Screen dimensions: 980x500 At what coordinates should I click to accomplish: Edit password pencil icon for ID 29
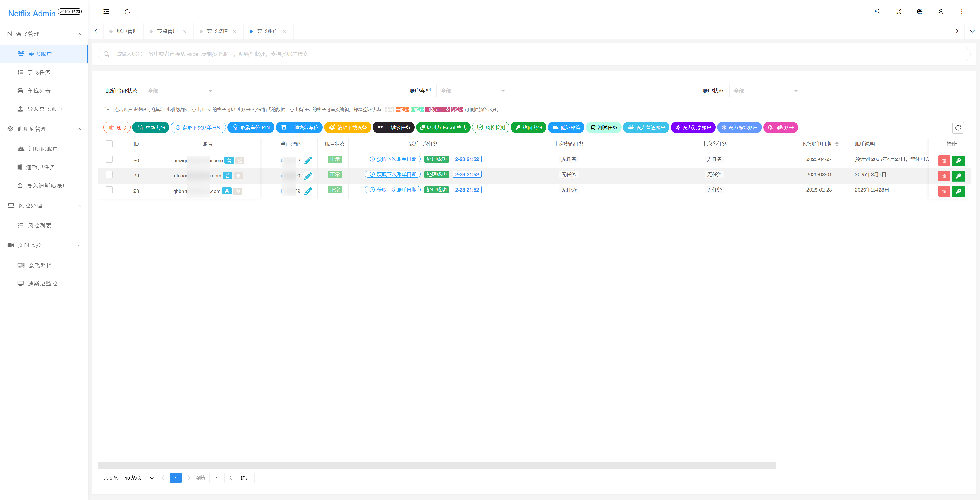[308, 175]
